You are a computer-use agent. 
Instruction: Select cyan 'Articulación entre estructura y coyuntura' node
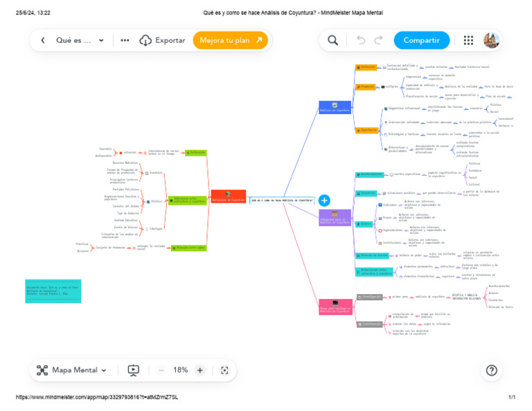click(x=374, y=272)
